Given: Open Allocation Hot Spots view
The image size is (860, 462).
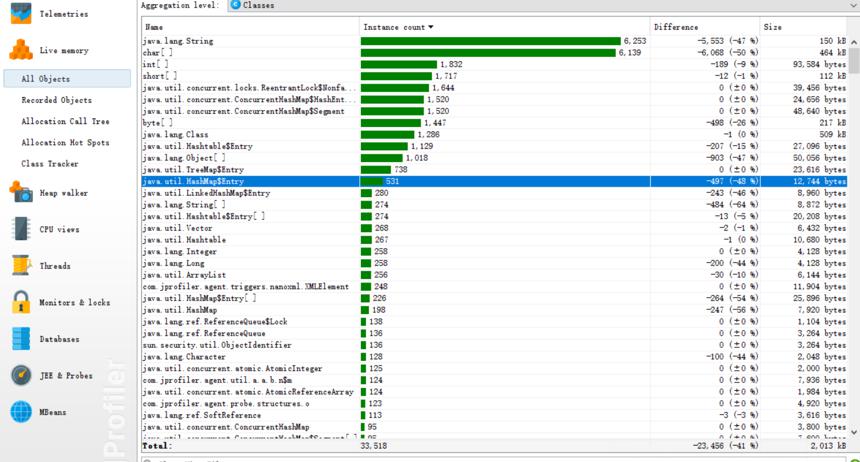Looking at the screenshot, I should click(x=65, y=142).
